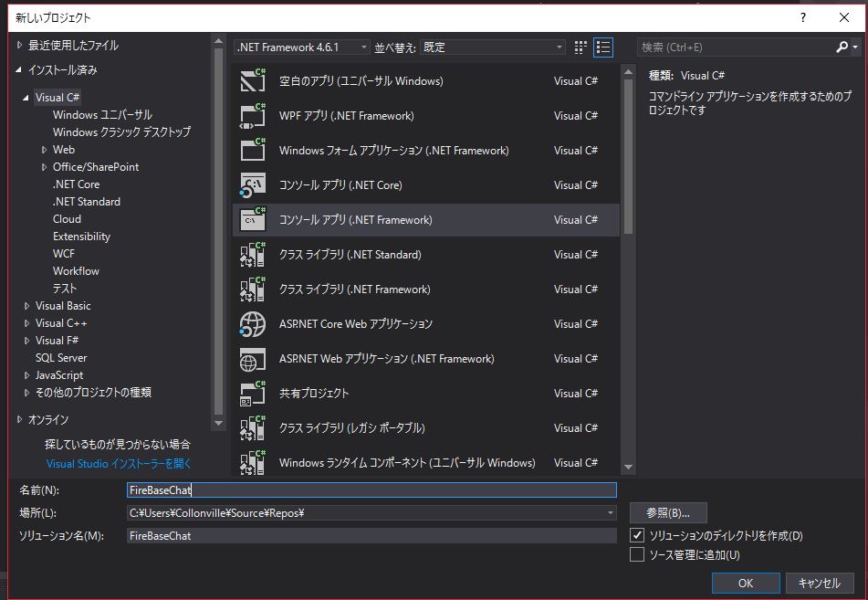The image size is (868, 600).
Task: Open the help question mark button
Action: tap(802, 17)
